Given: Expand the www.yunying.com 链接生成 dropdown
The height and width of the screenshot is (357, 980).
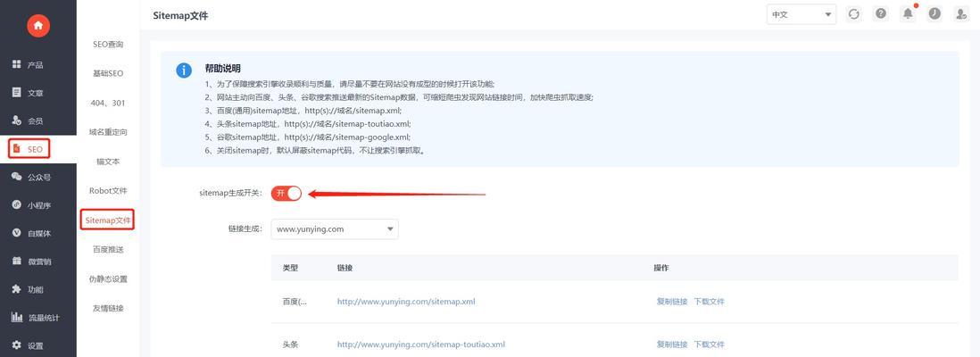Looking at the screenshot, I should [335, 228].
